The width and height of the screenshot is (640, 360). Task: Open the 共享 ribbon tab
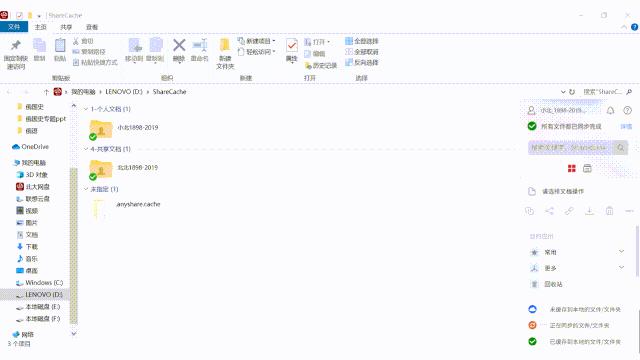pyautogui.click(x=66, y=27)
